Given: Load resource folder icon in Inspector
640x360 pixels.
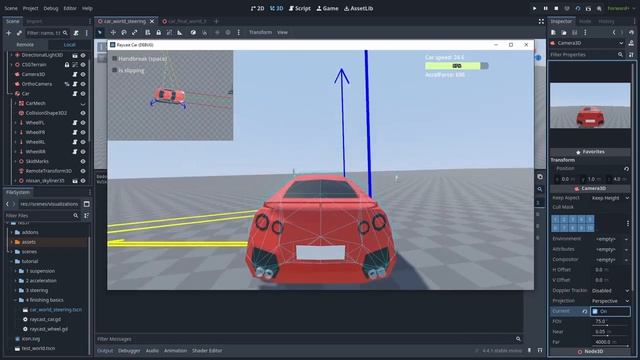Looking at the screenshot, I should click(564, 32).
